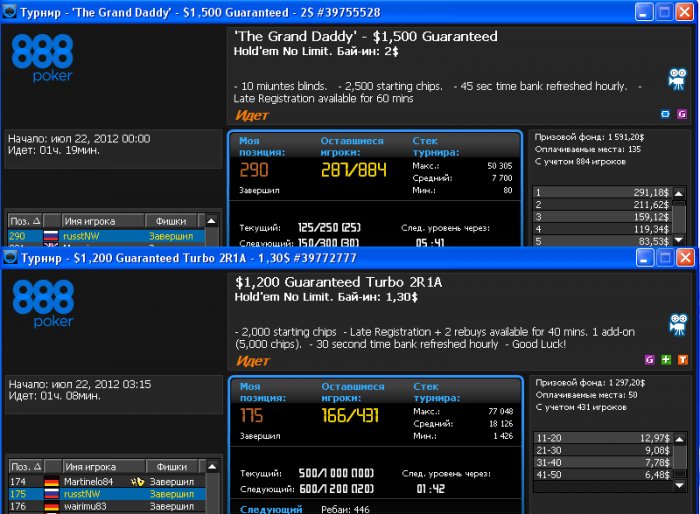Select player wairimu83 row

[x=107, y=506]
